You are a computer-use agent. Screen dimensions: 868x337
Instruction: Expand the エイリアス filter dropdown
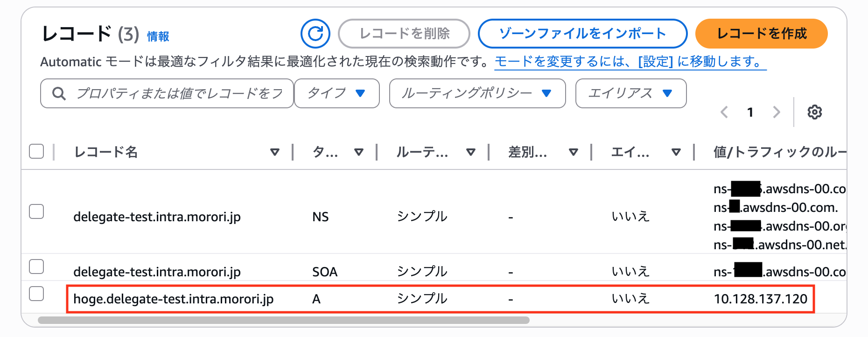pyautogui.click(x=631, y=93)
